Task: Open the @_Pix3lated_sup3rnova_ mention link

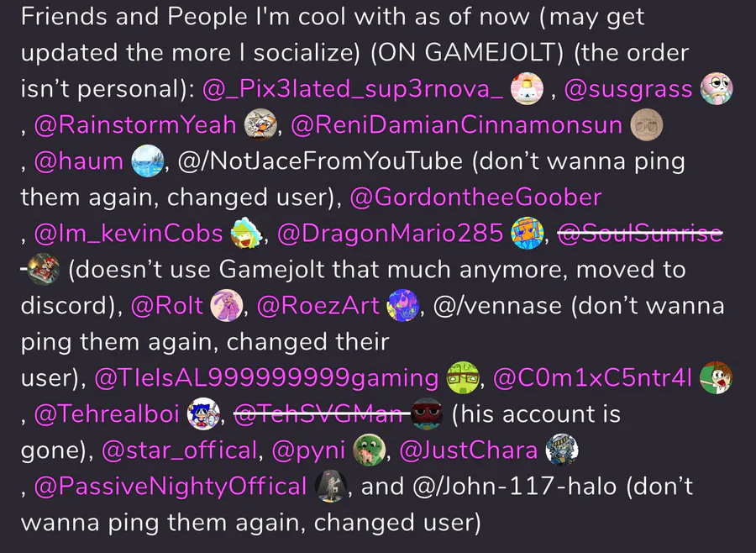Action: [x=353, y=89]
